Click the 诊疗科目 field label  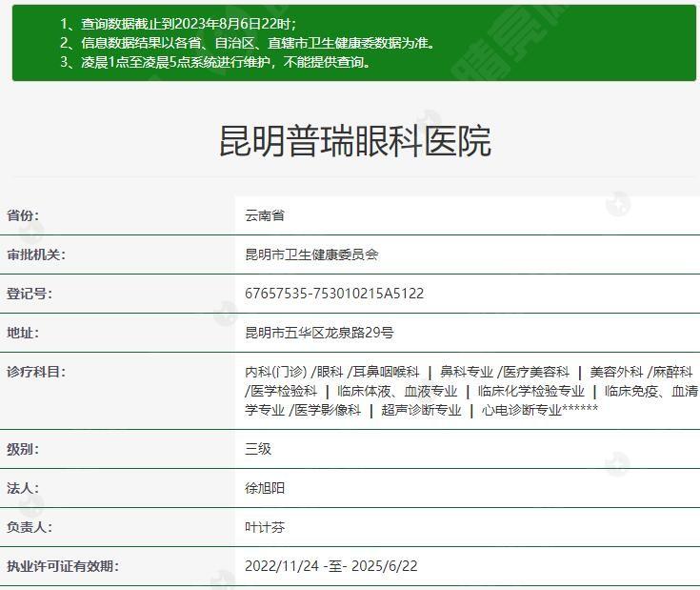pyautogui.click(x=36, y=372)
